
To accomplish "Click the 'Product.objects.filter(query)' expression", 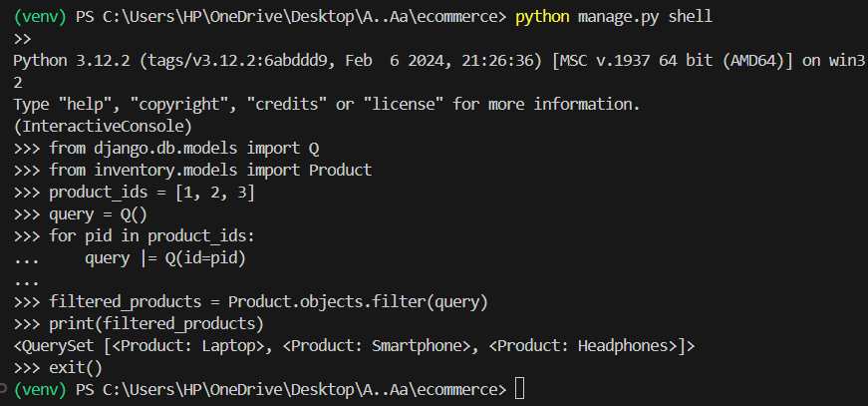I will point(359,302).
